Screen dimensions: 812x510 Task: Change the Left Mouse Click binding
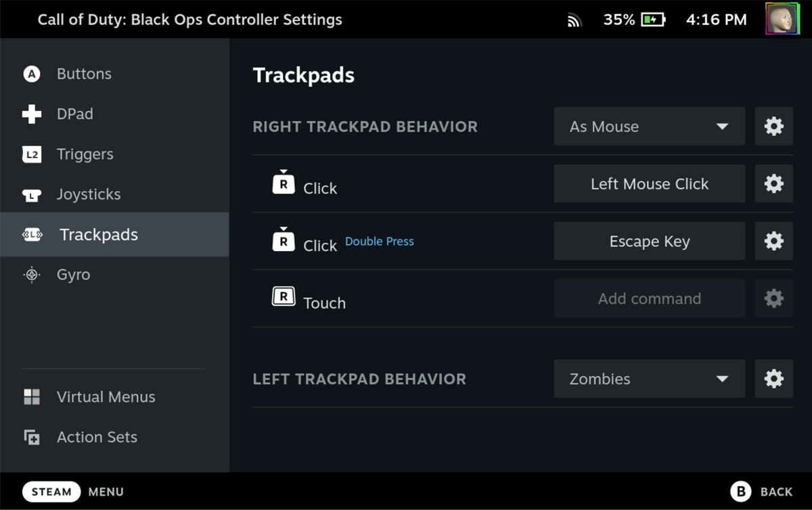pos(649,184)
